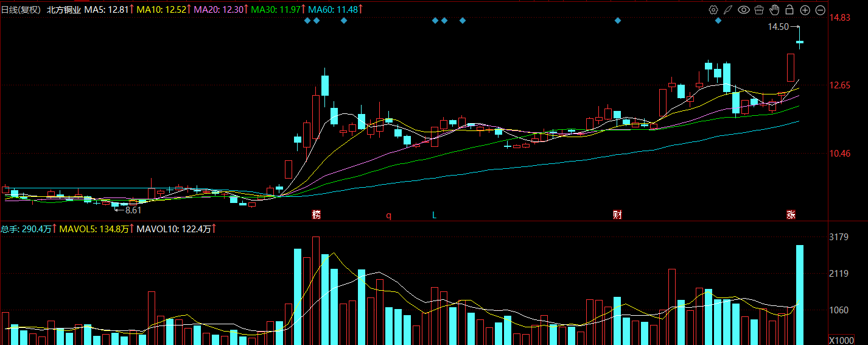This screenshot has width=868, height=345.
Task: Select the MA10: 12.52 indicator label
Action: [164, 10]
